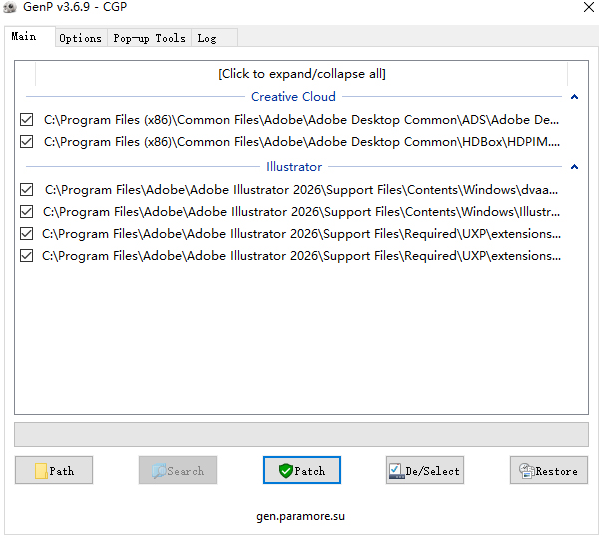This screenshot has height=538, width=603.
Task: Uncheck the HDBox\HDPIM file checkbox
Action: [27, 142]
